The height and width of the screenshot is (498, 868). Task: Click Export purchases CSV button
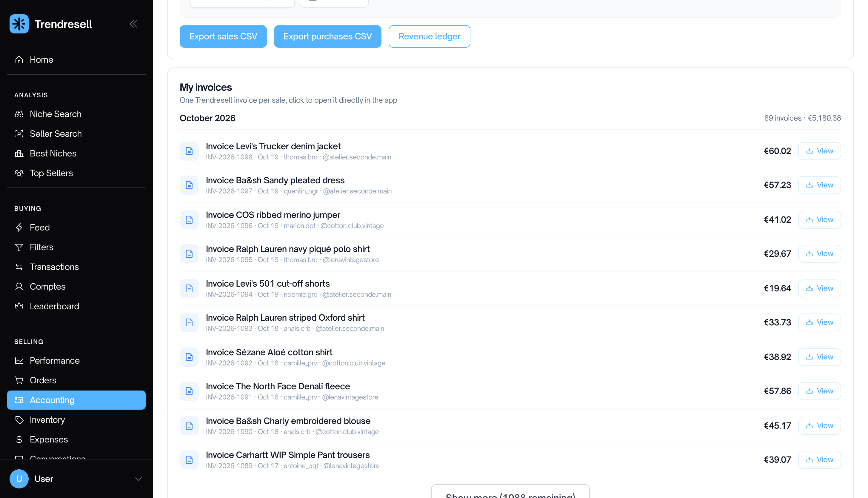click(327, 36)
